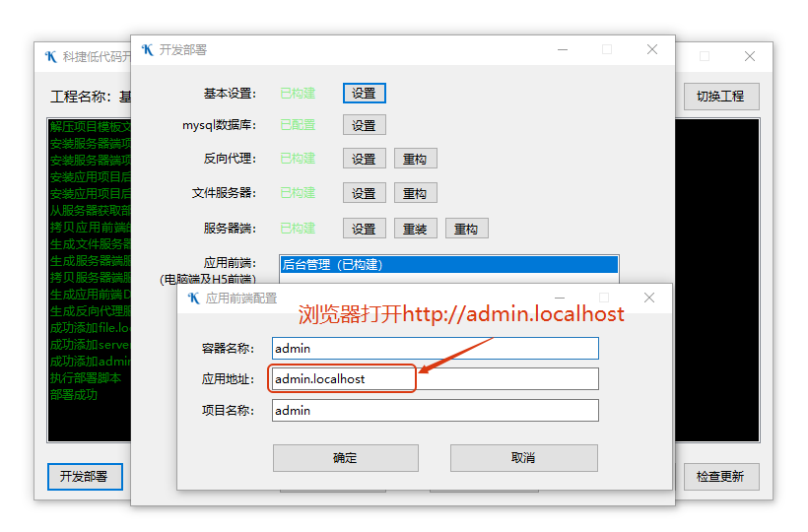Open the mysql数据库 设置 button
This screenshot has width=808, height=532.
(x=364, y=125)
